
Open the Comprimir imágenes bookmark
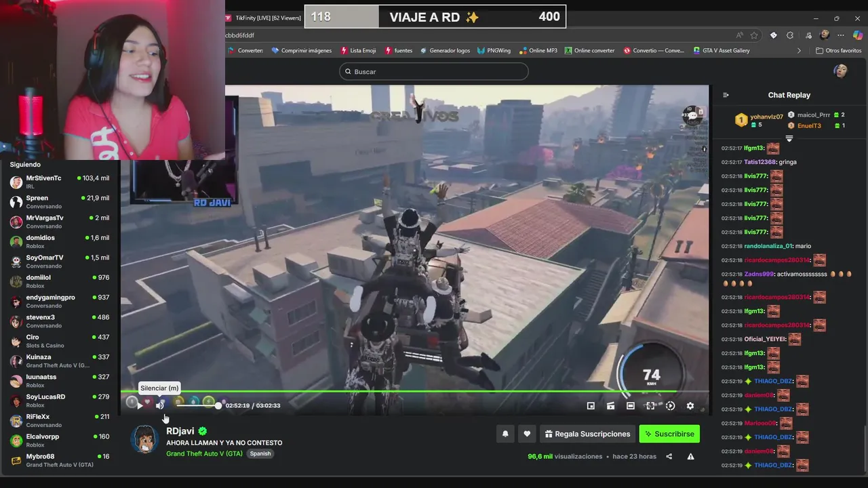(x=302, y=50)
